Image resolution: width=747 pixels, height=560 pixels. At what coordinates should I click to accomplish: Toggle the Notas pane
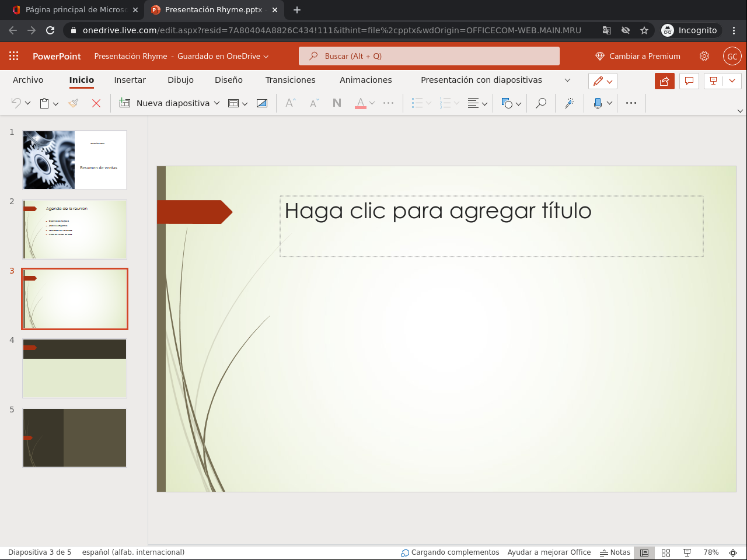[x=615, y=552]
